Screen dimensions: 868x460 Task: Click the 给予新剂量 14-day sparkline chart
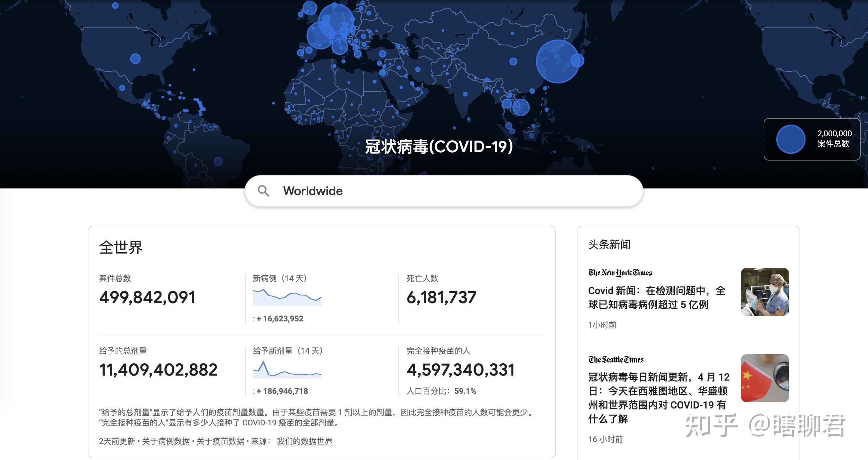287,370
